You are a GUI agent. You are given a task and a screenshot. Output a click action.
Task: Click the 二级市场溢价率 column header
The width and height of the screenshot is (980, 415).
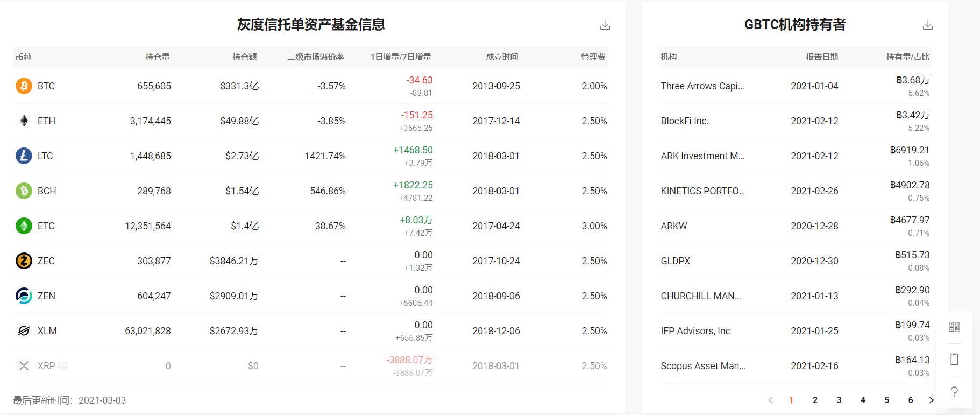[316, 57]
